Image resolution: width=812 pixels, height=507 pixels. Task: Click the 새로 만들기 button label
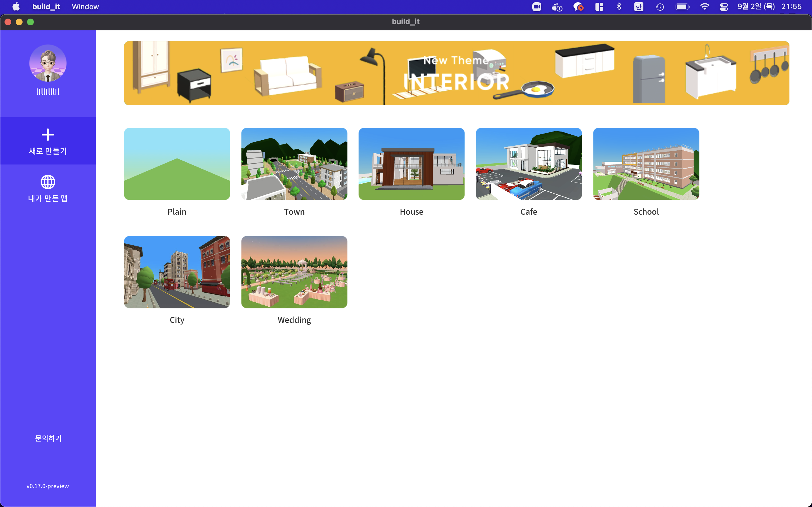(x=48, y=151)
